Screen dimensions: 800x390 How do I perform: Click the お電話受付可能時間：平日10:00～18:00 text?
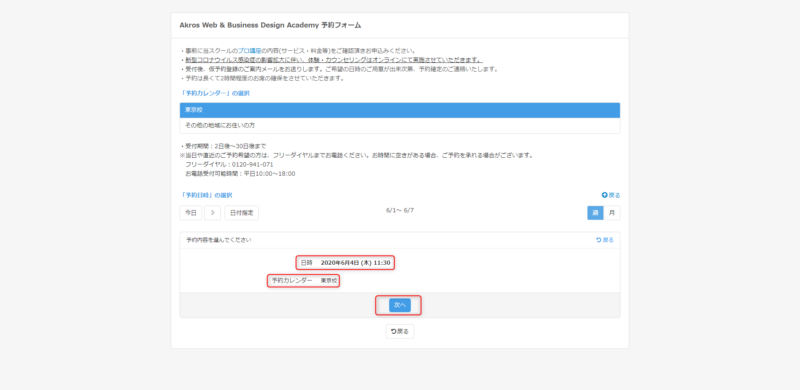240,174
